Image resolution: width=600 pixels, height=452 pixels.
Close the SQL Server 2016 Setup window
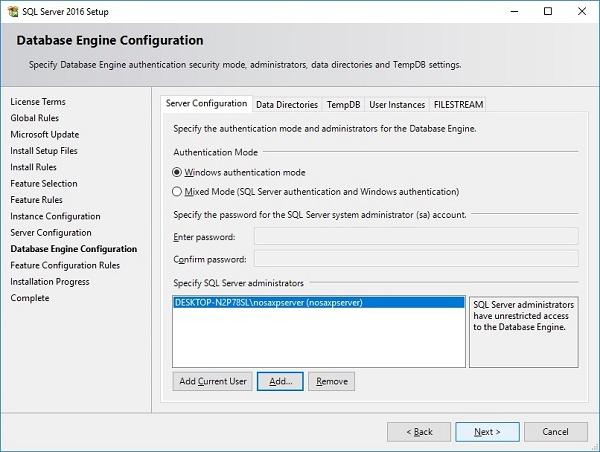583,11
